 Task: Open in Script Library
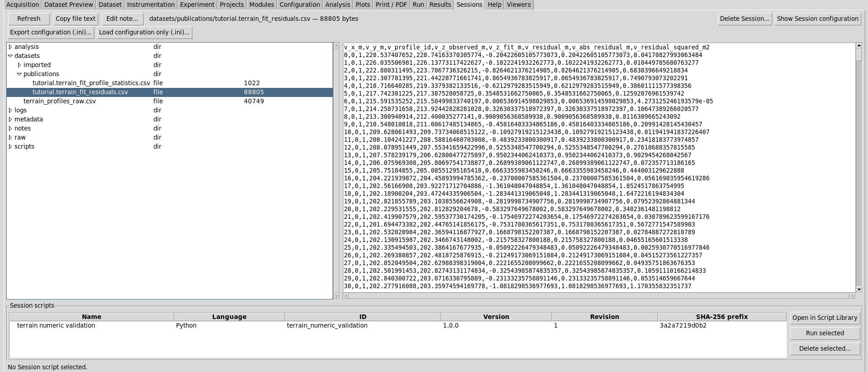[x=825, y=318]
